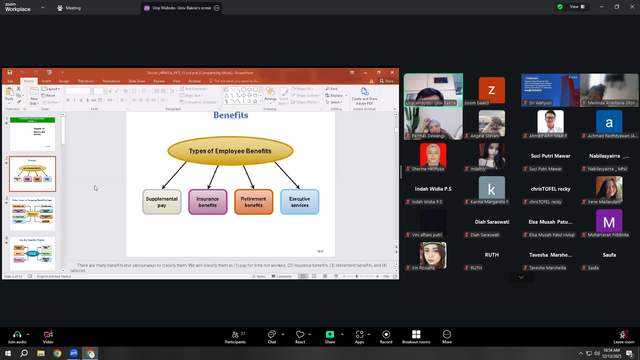The image size is (640, 360).
Task: Open the PowerPoint Insert tab
Action: pos(46,81)
